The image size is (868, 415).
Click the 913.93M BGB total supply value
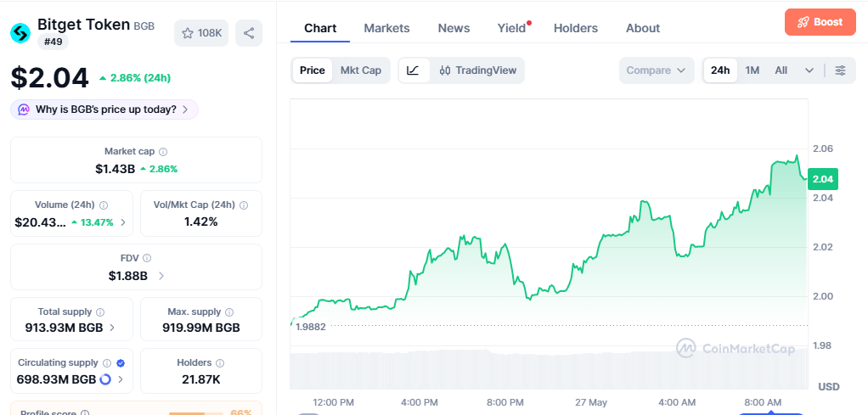click(x=65, y=328)
